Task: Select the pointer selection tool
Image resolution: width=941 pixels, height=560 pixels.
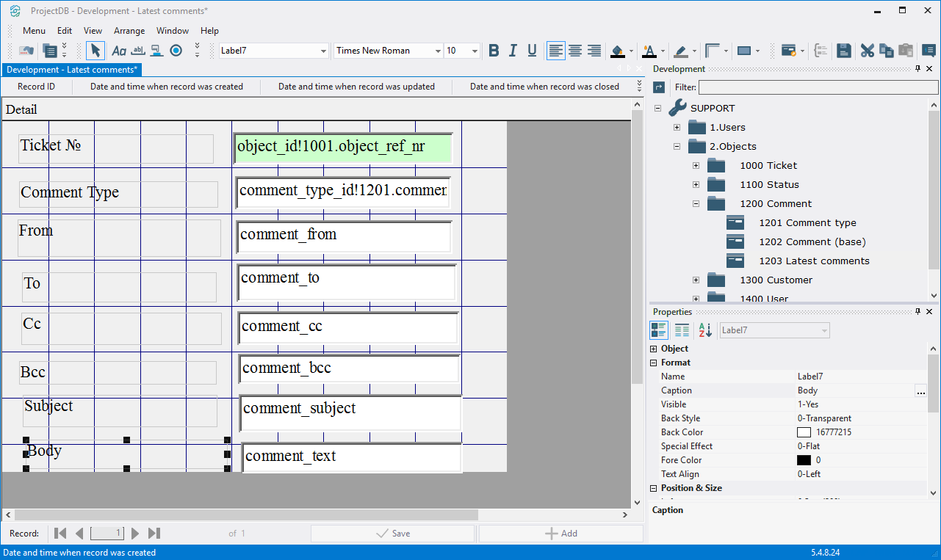Action: (95, 51)
